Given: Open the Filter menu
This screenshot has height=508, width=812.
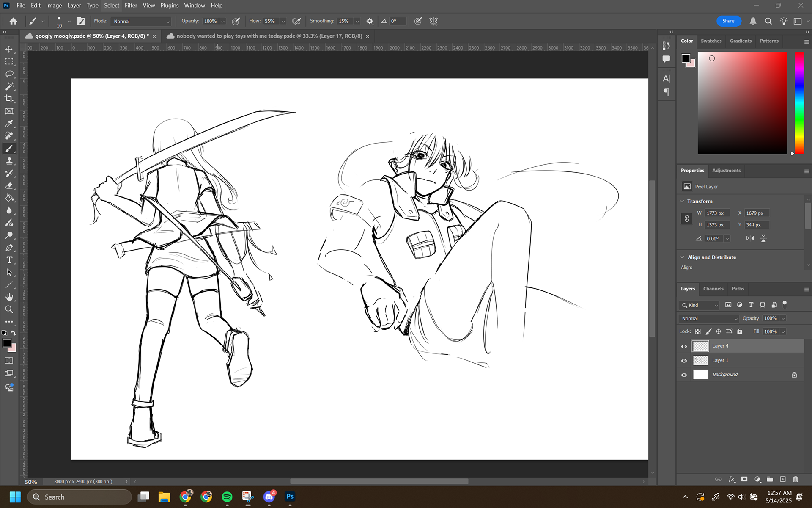Looking at the screenshot, I should tap(131, 6).
